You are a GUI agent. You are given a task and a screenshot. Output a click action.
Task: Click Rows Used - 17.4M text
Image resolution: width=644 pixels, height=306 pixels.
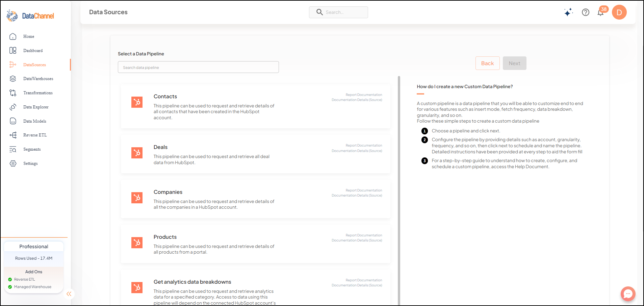tap(34, 258)
